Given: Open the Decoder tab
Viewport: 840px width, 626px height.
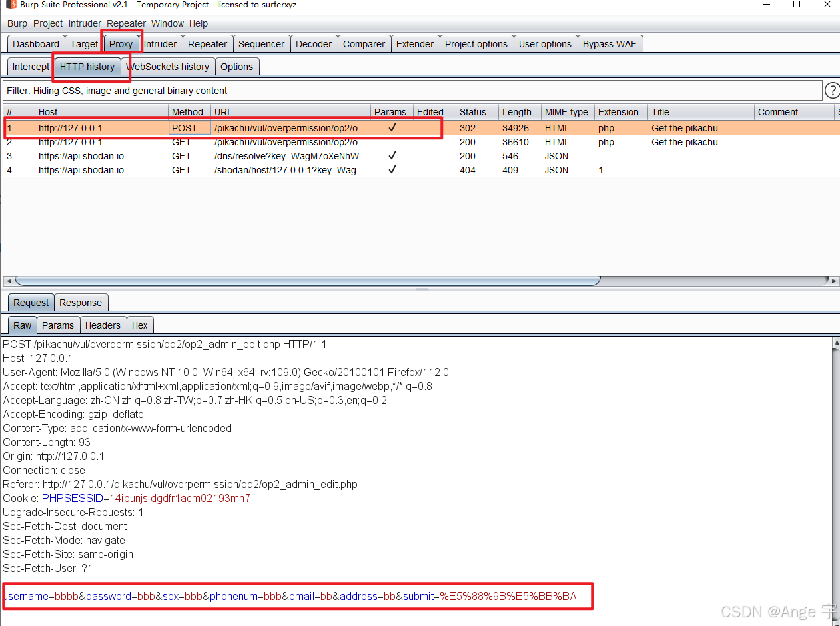Looking at the screenshot, I should click(314, 44).
